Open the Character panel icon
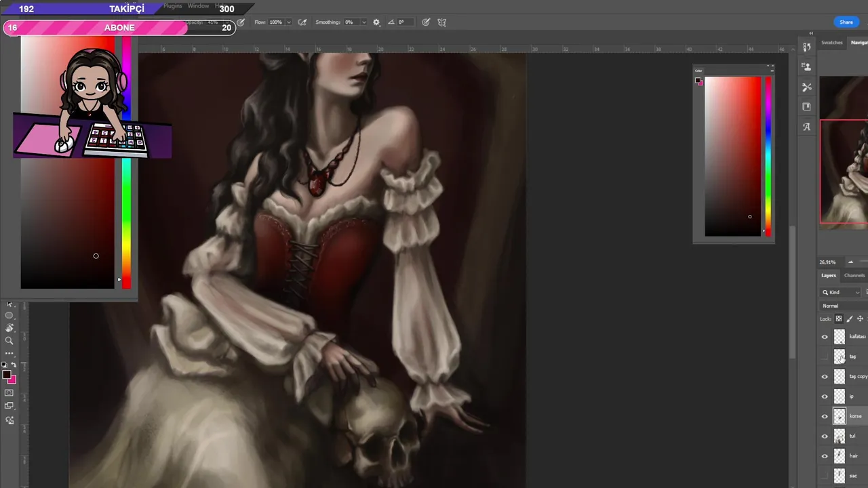 (807, 127)
